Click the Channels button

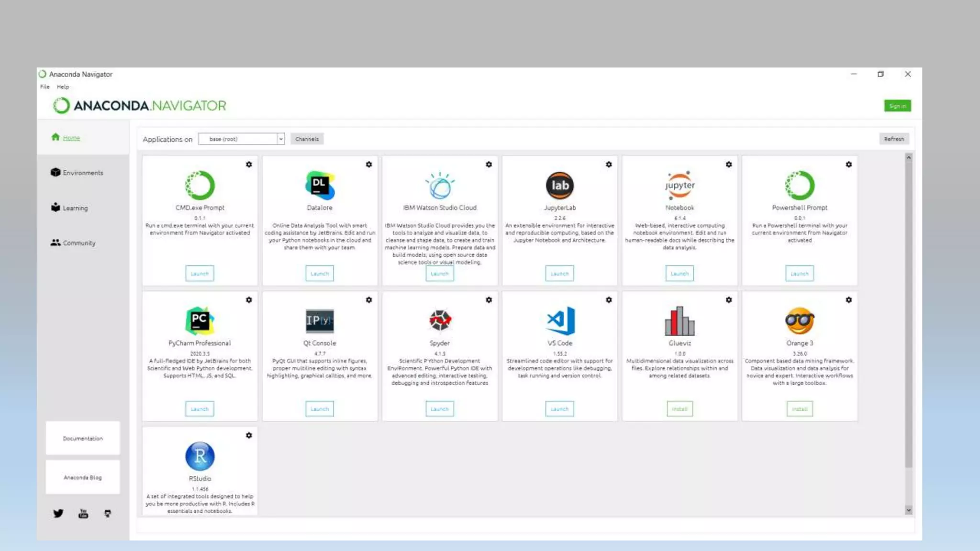(x=307, y=139)
